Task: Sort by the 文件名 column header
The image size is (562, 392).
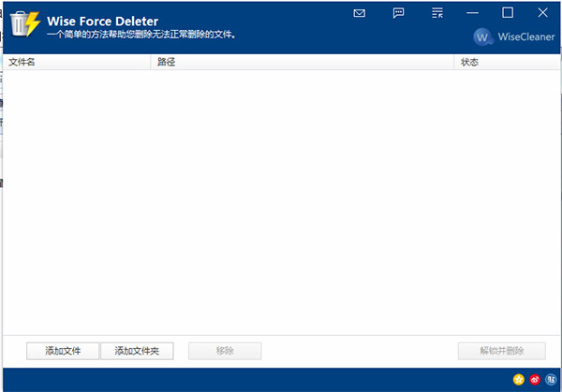Action: (77, 62)
